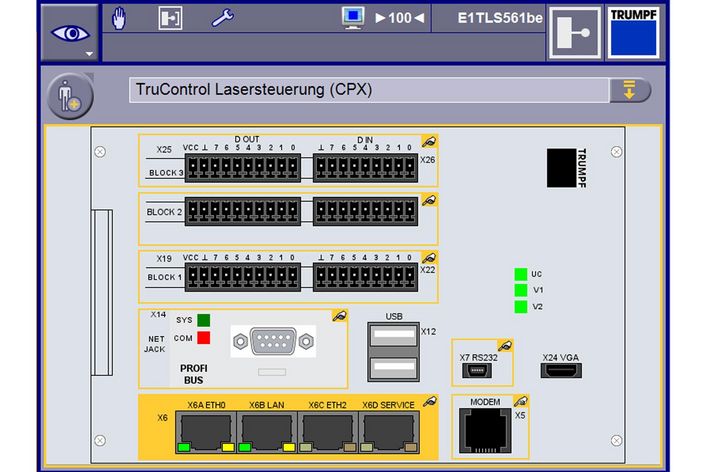Click the yellow down-arrow expander button
Image resolution: width=708 pixels, height=472 pixels.
[x=629, y=90]
